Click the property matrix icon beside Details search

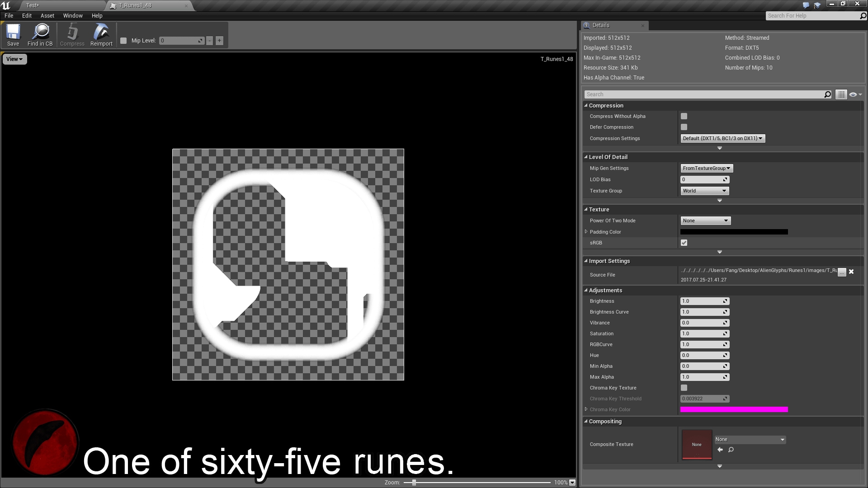840,94
